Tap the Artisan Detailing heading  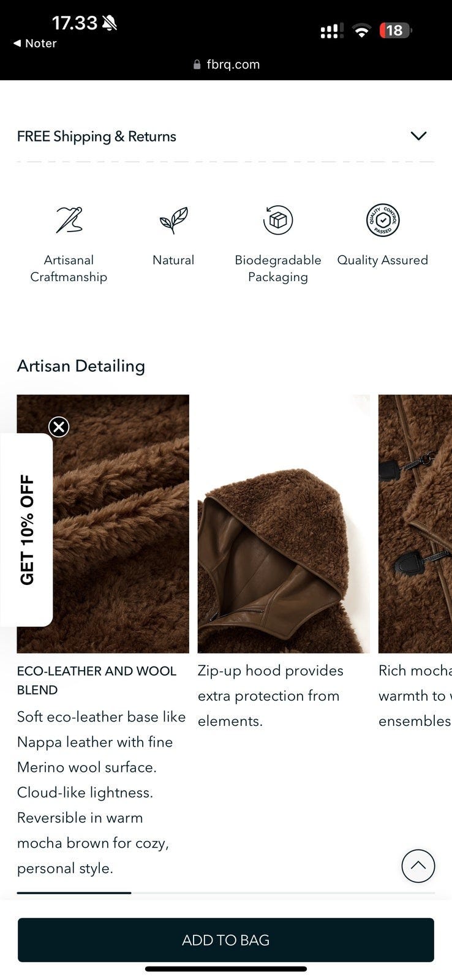click(81, 366)
